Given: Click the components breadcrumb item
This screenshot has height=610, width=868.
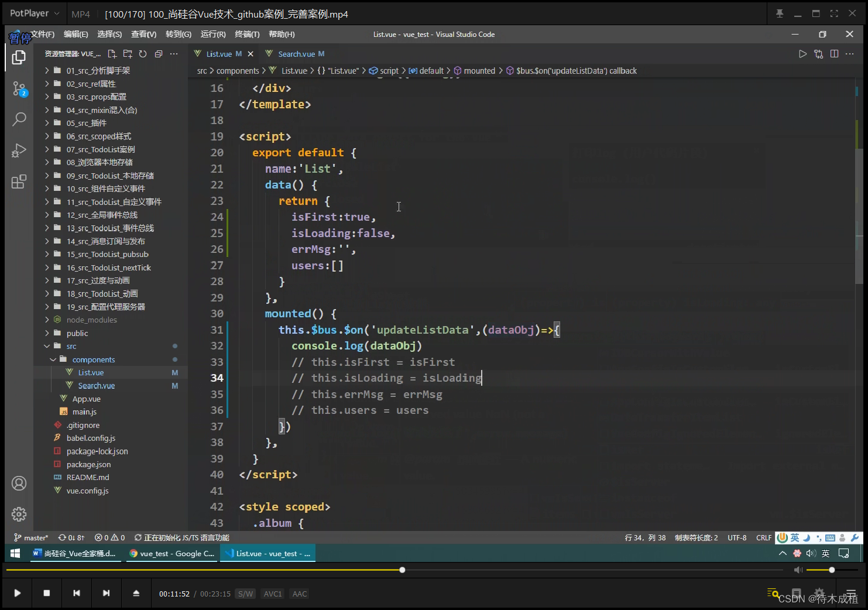Looking at the screenshot, I should 238,71.
